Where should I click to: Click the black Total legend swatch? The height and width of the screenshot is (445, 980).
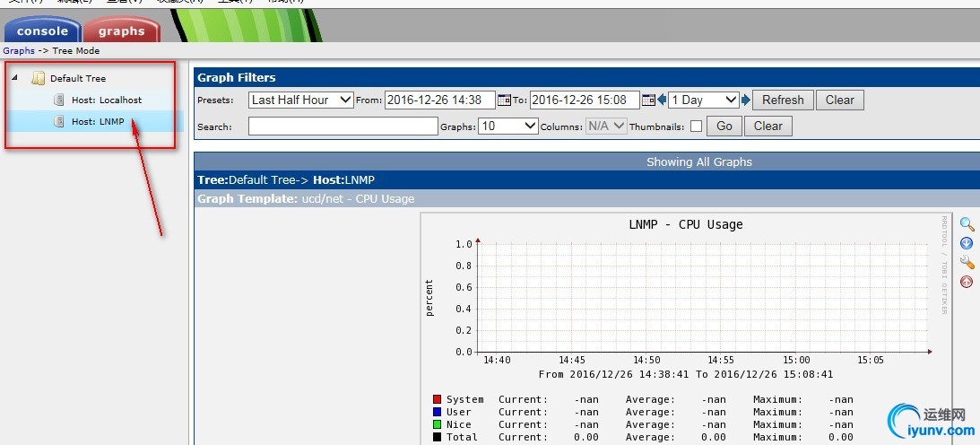437,437
